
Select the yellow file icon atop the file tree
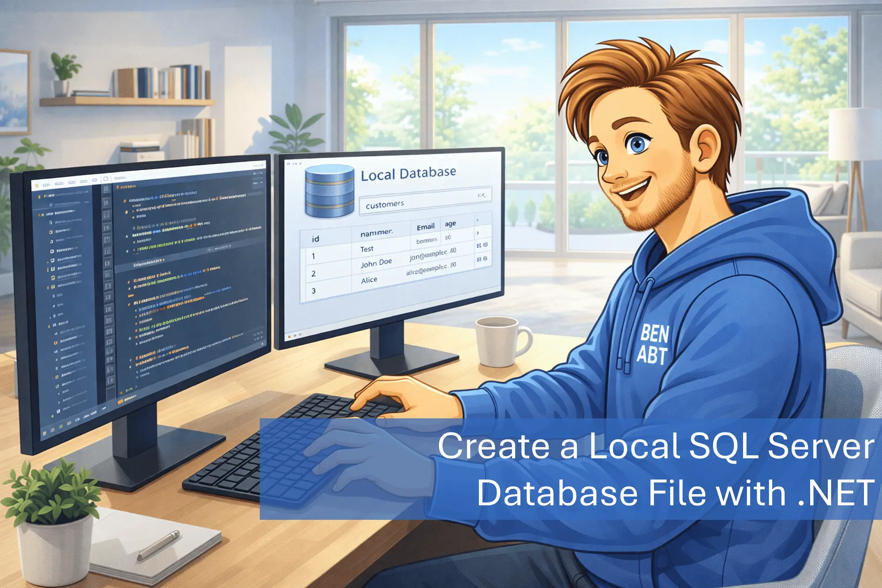[40, 196]
